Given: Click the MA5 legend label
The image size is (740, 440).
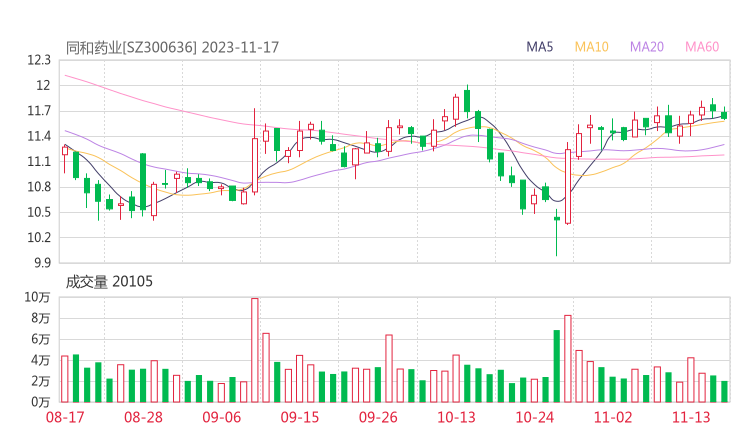Looking at the screenshot, I should [x=539, y=47].
